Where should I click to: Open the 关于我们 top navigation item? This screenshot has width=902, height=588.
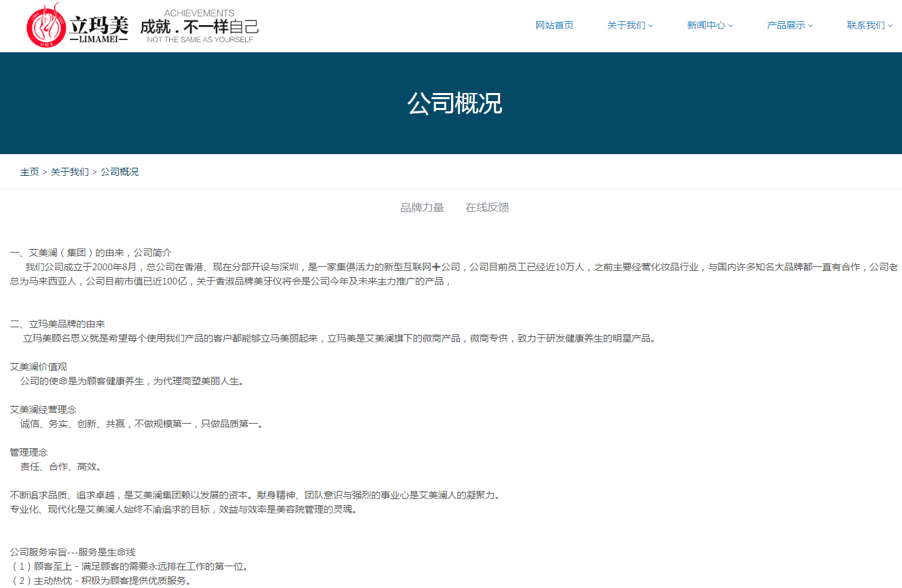click(626, 25)
